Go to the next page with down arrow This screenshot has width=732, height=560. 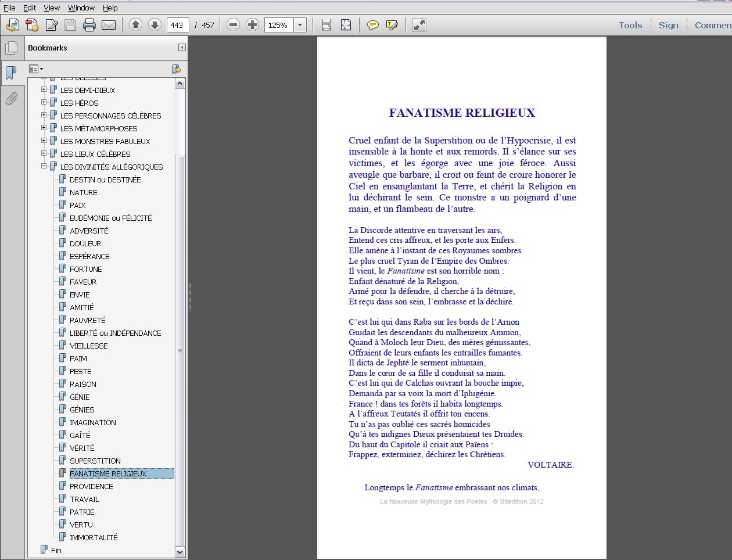tap(155, 25)
